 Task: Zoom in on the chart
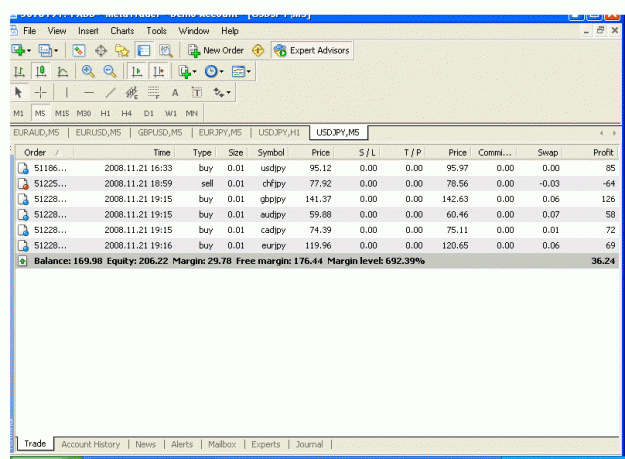88,72
